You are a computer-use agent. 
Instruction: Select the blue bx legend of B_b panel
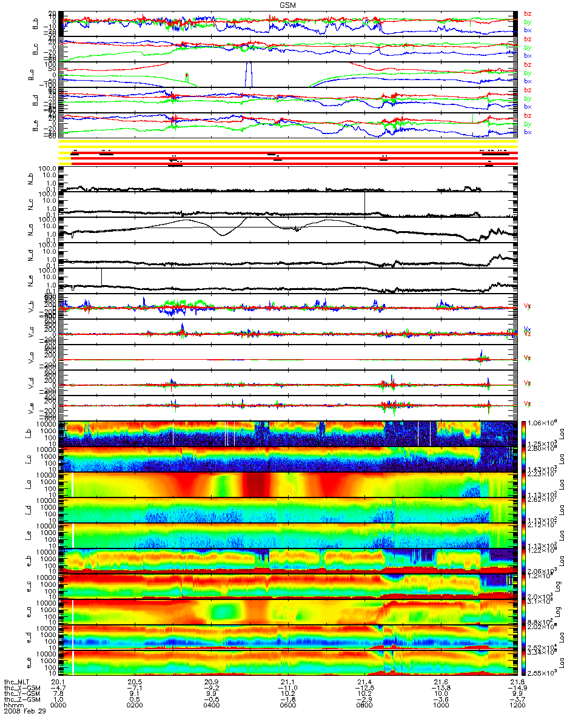(x=528, y=30)
